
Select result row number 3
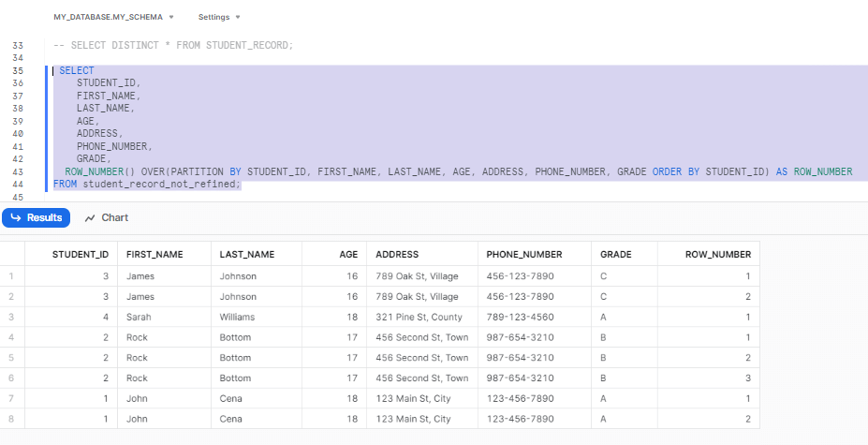coord(11,317)
